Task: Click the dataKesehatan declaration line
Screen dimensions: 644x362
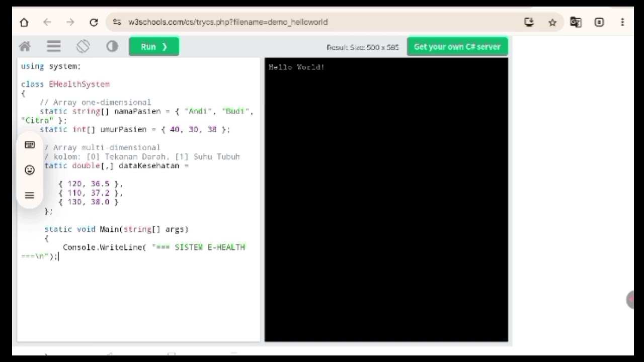Action: coord(116,166)
